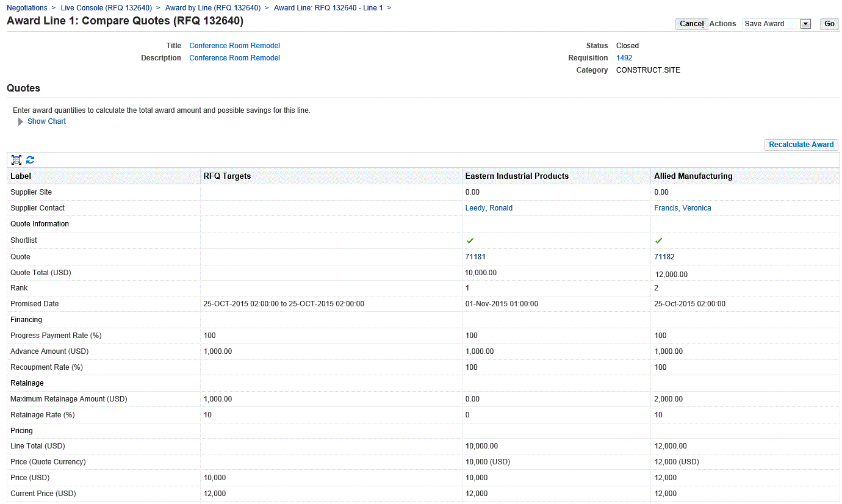This screenshot has width=842, height=504.
Task: Select the Supplier Contact row label
Action: 37,208
